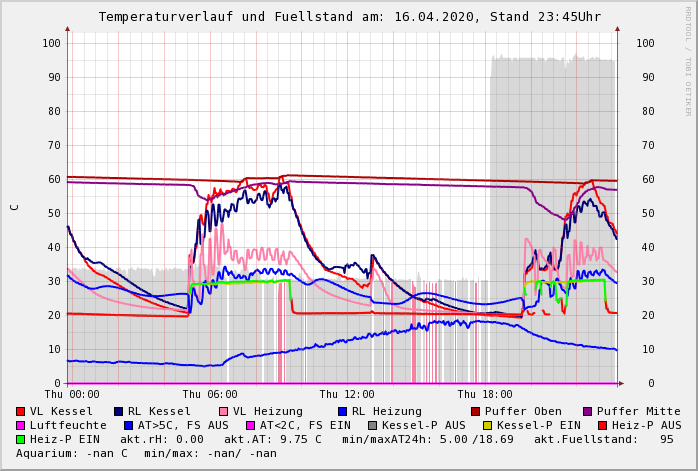698x471 pixels.
Task: Click the Temperaturverlauf und Fuellstand chart title
Action: coord(349,17)
